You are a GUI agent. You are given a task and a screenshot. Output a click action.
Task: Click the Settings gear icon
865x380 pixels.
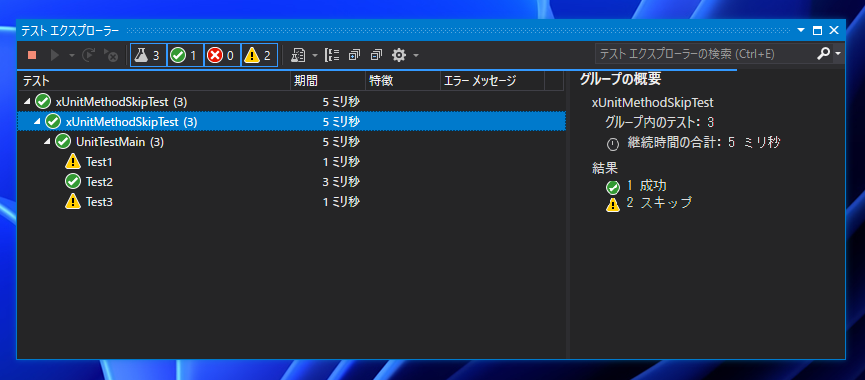[x=399, y=55]
